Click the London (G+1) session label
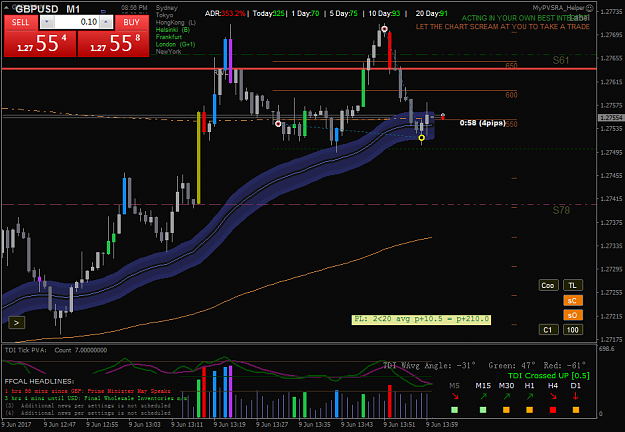The width and height of the screenshot is (625, 432). (x=175, y=44)
